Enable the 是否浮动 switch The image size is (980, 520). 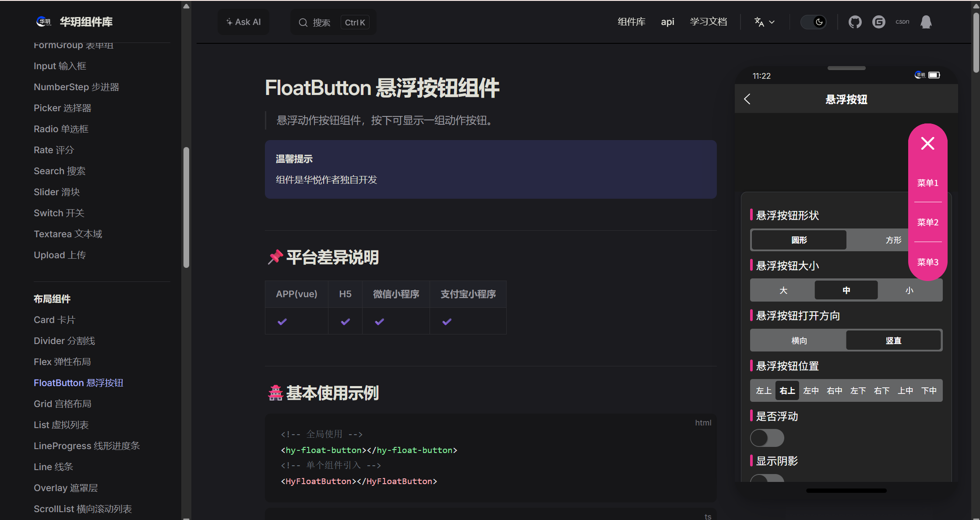767,438
